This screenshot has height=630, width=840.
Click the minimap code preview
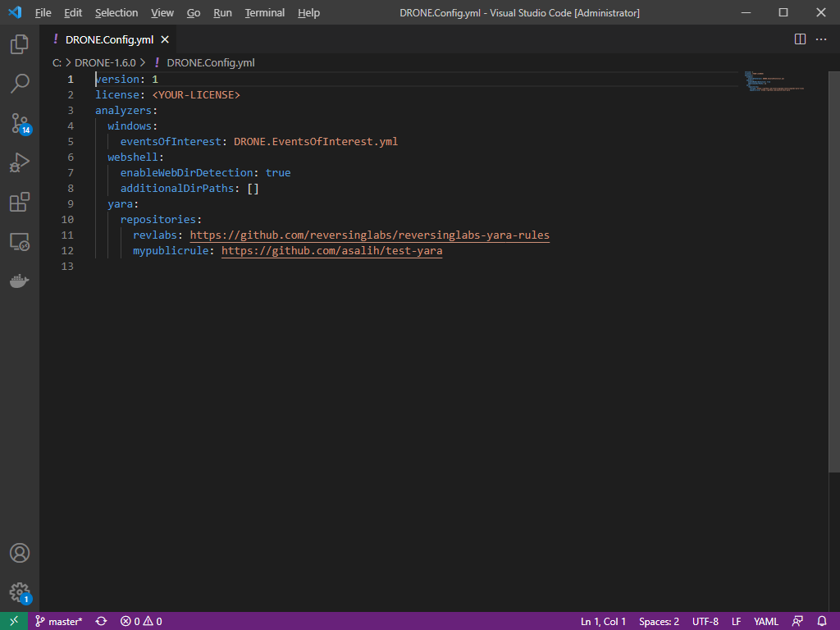pyautogui.click(x=773, y=82)
